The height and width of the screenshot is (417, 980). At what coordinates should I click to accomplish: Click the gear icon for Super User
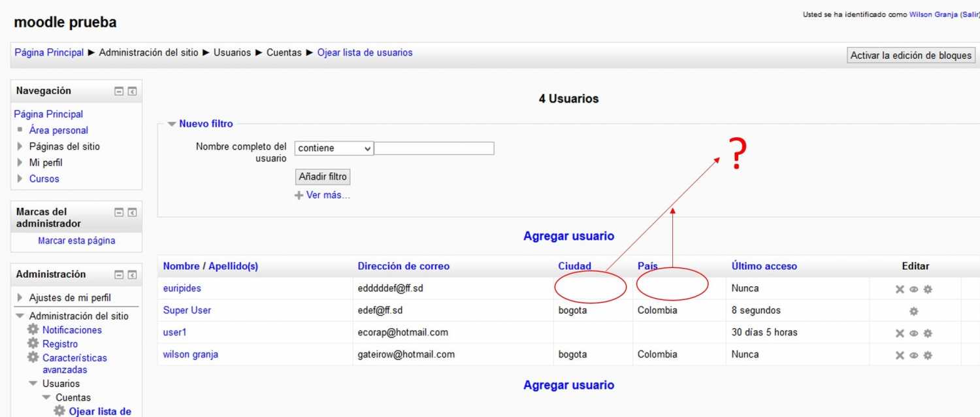pos(914,311)
